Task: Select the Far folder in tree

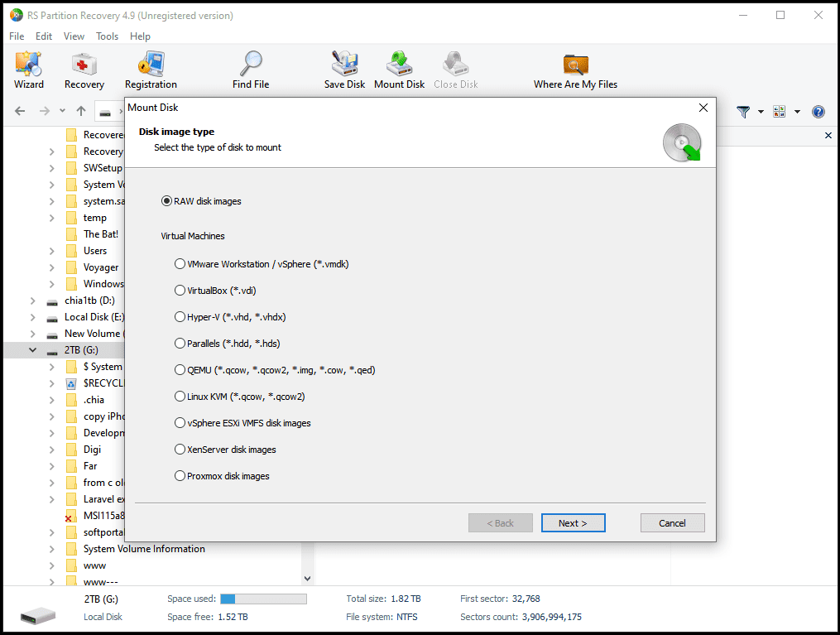Action: (90, 466)
